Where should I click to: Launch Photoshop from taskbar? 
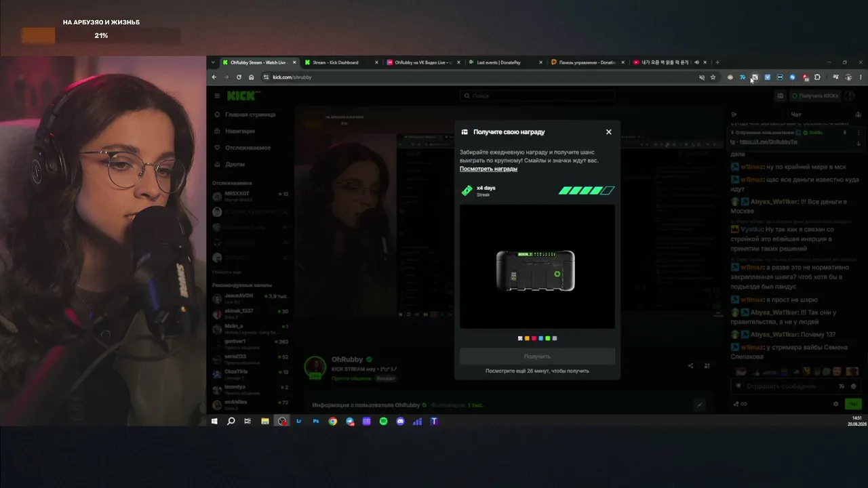click(316, 421)
